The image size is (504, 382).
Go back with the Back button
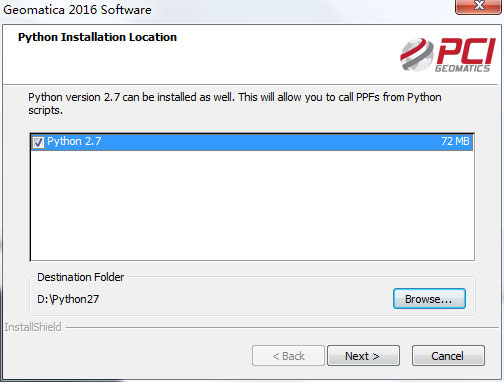[288, 356]
